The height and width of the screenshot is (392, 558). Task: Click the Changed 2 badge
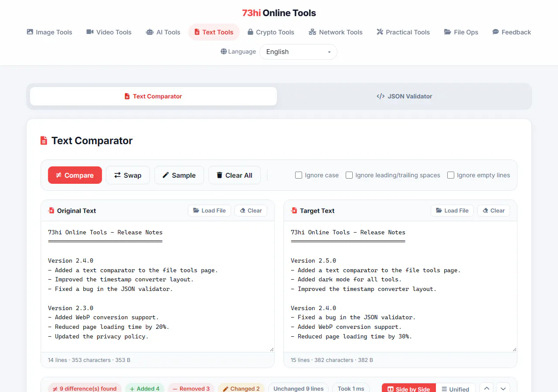(x=241, y=388)
